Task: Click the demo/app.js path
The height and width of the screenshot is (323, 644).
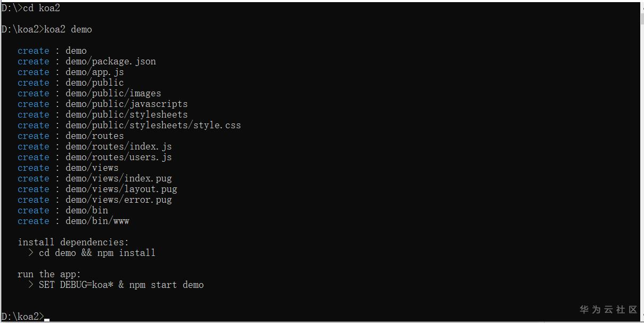Action: click(x=94, y=72)
